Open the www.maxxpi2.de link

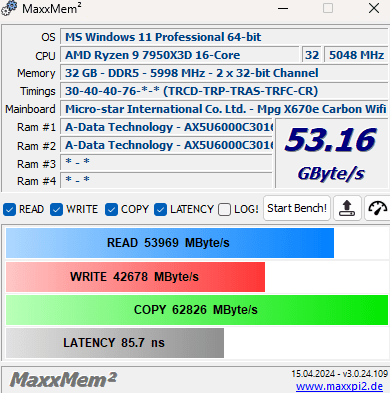tap(339, 386)
